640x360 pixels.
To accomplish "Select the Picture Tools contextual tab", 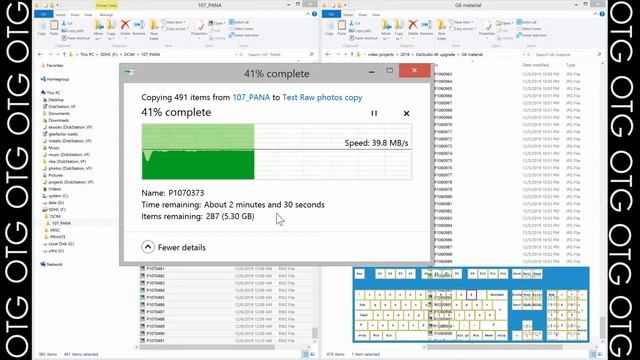I will (107, 5).
